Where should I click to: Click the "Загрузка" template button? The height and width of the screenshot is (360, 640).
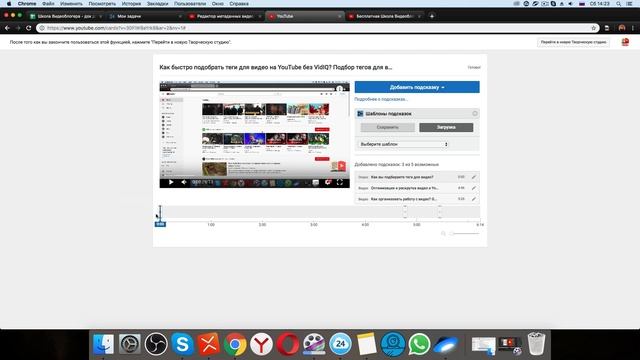446,127
